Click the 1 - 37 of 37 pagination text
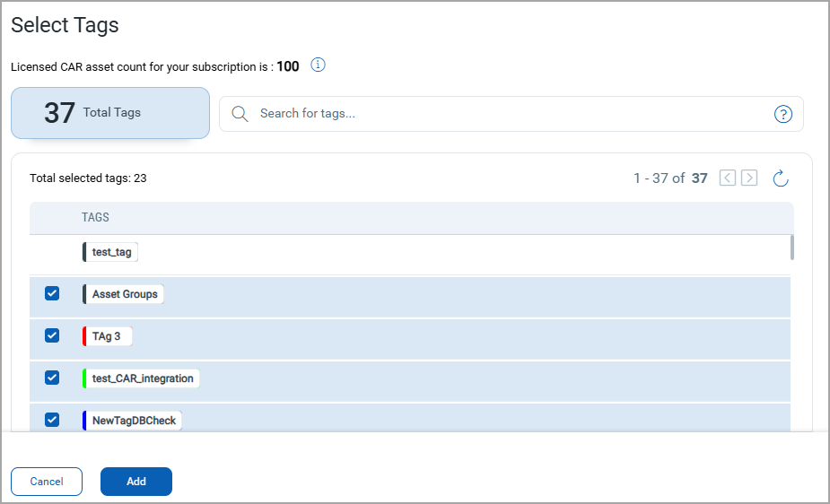Screen dimensions: 830x504 (670, 178)
